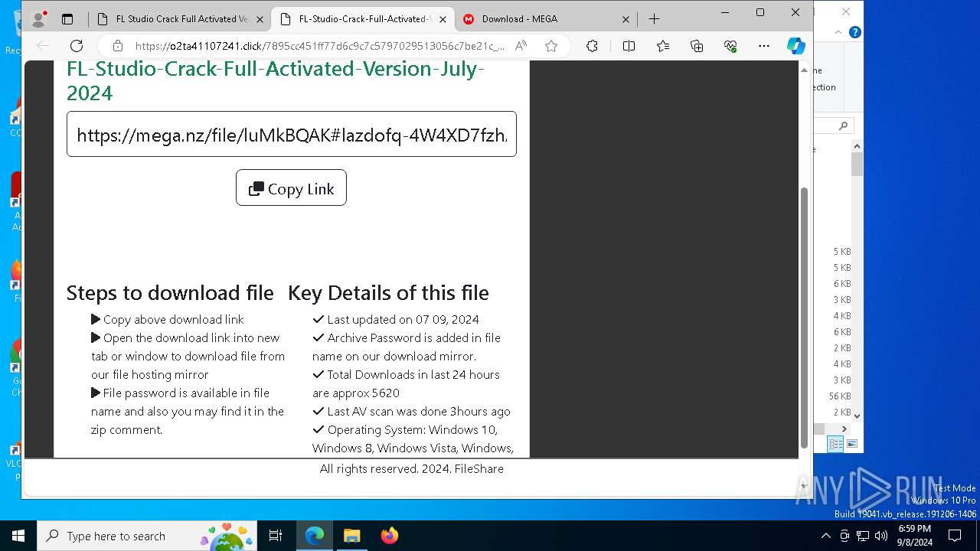Open the Windows Start menu
Viewport: 980px width, 551px height.
[18, 536]
